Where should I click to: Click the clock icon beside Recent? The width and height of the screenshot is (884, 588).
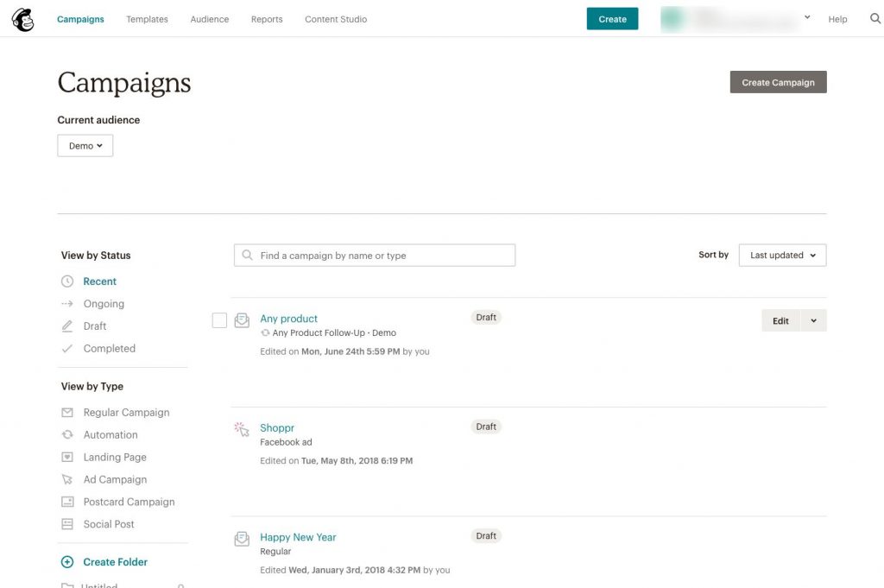pos(67,281)
